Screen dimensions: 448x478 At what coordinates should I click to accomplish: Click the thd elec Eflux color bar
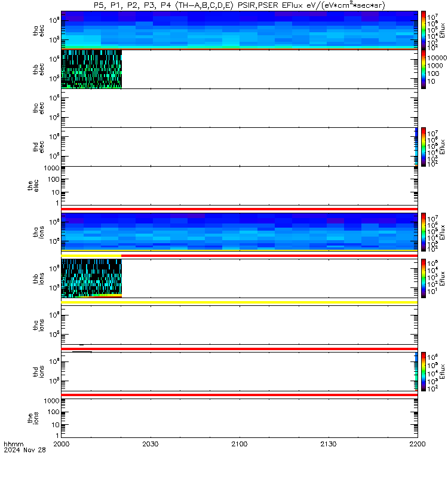[x=424, y=147]
